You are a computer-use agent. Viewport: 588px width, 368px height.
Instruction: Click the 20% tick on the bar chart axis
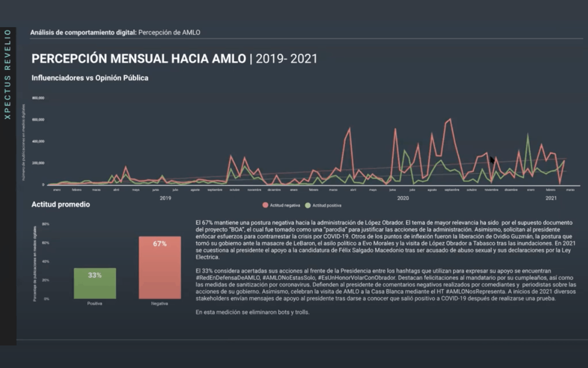tap(46, 280)
